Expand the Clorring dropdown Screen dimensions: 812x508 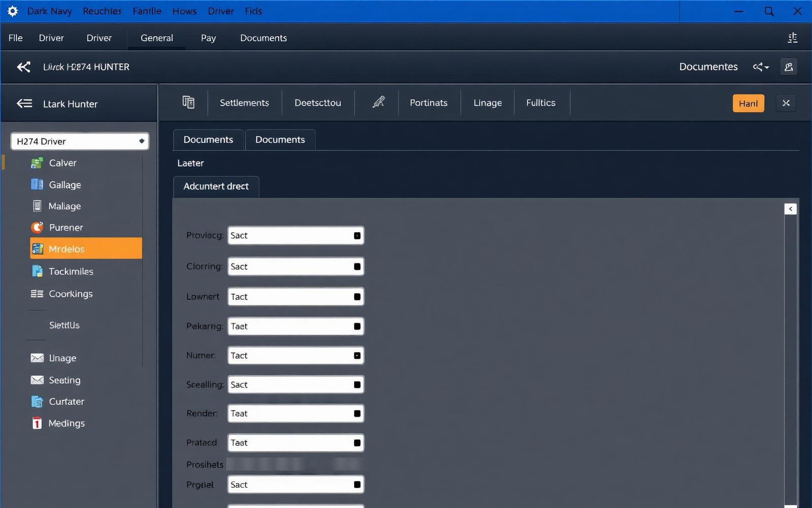tap(296, 267)
